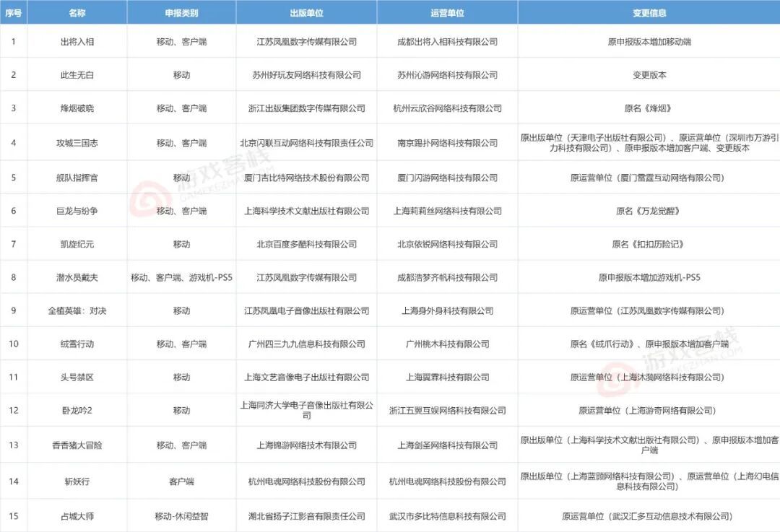Screen dimensions: 780x532
Task: Click the 名称 column header
Action: (x=77, y=13)
